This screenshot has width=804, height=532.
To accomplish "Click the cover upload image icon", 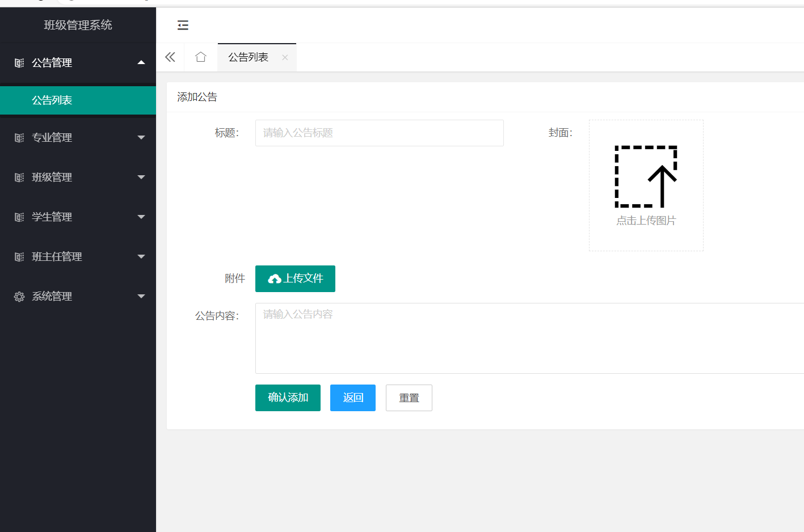I will click(646, 176).
